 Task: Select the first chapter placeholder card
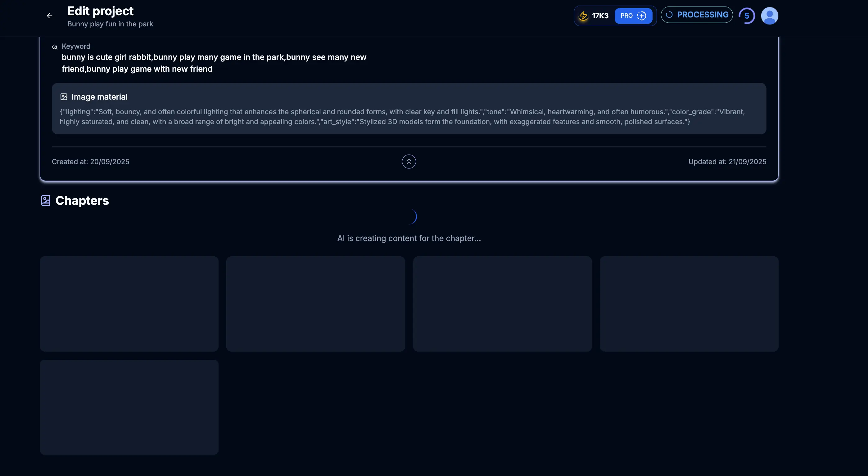129,304
